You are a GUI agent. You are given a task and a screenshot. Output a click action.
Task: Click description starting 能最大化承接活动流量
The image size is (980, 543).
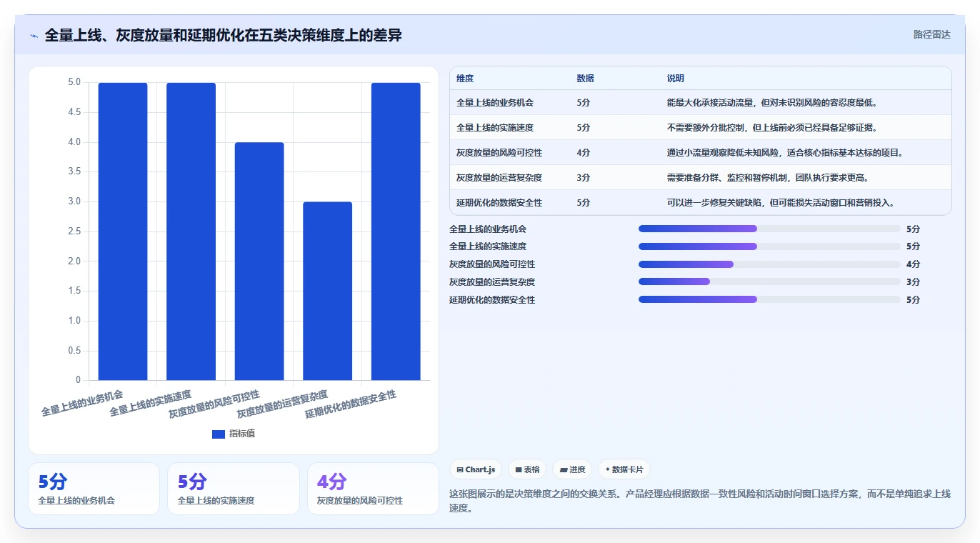pyautogui.click(x=772, y=103)
